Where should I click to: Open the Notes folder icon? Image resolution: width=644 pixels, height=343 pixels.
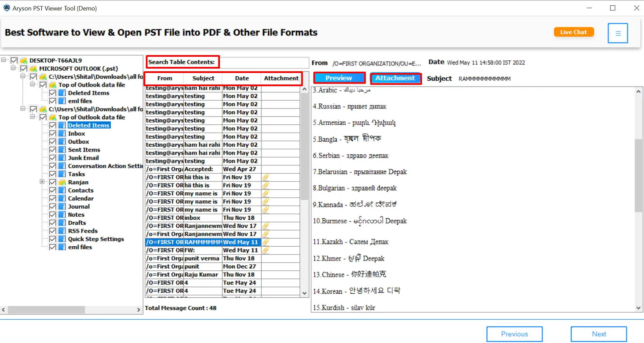(x=63, y=214)
